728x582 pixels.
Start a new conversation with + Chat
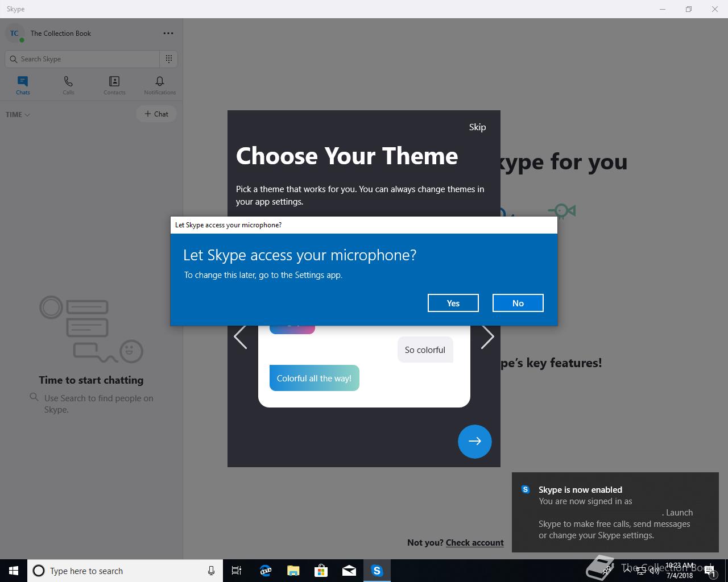pos(156,114)
